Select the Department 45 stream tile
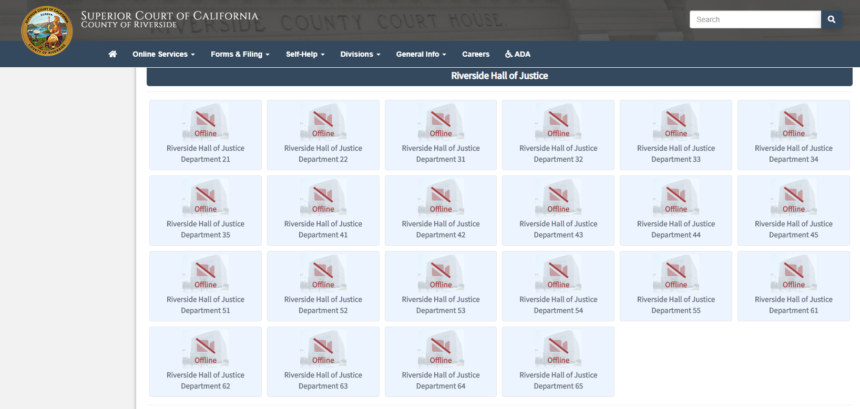860x409 pixels. pyautogui.click(x=793, y=211)
